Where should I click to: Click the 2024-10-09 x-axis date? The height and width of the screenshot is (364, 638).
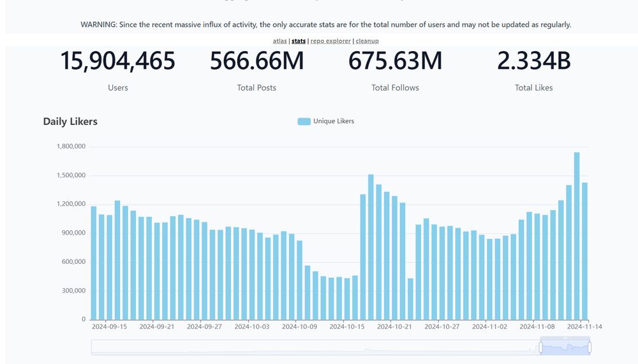tap(299, 326)
